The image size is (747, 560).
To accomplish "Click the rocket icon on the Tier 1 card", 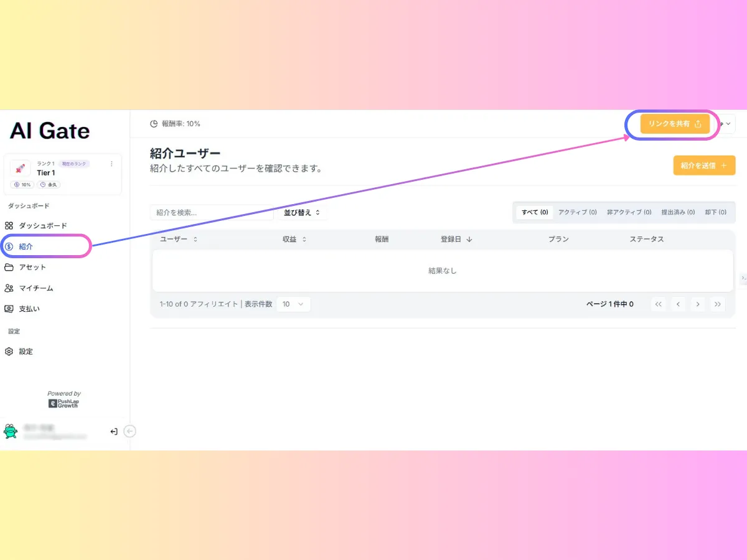I will point(20,169).
